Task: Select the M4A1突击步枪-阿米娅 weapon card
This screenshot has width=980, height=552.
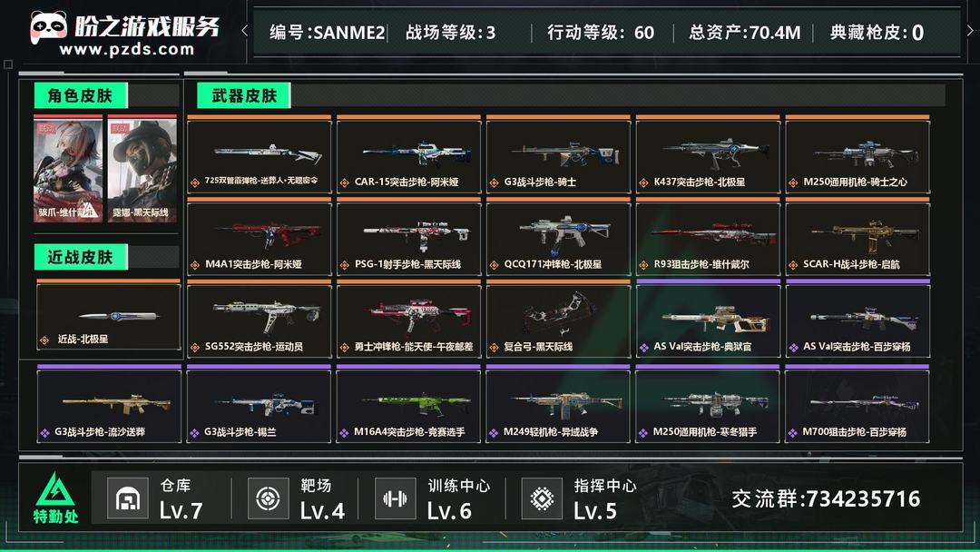Action: pos(260,238)
